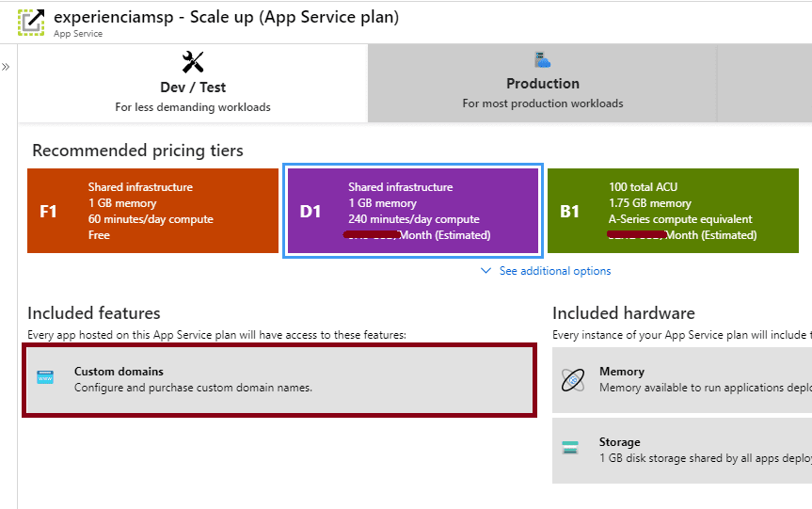Click the Storage disk icon
The height and width of the screenshot is (509, 812).
[x=570, y=448]
